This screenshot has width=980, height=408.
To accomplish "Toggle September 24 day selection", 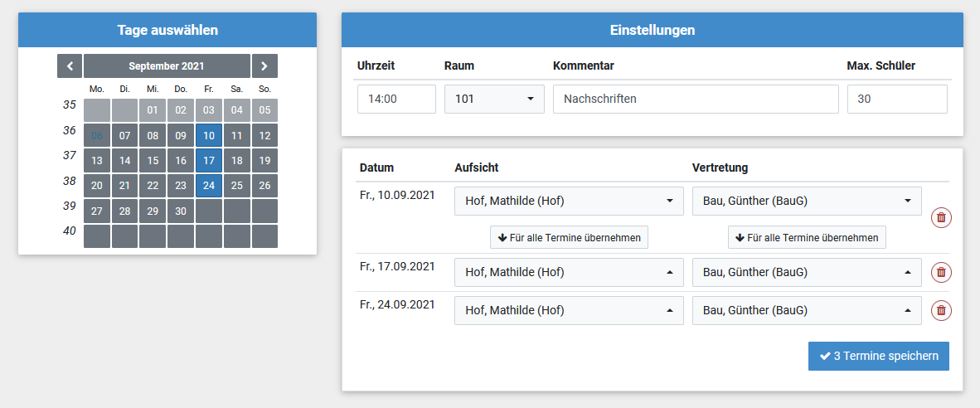I will coord(209,186).
